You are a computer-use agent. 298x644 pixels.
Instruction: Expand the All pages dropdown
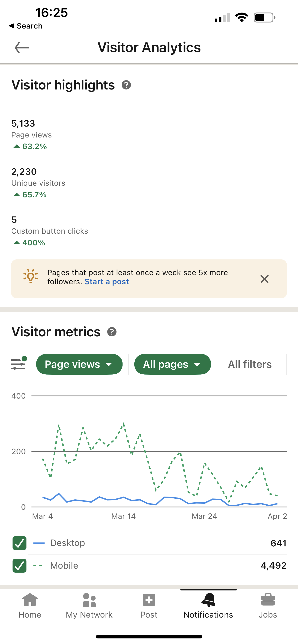pos(172,364)
